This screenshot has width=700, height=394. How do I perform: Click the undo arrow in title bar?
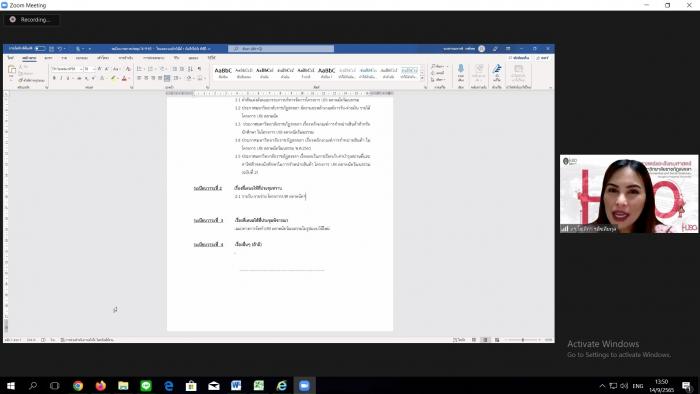pyautogui.click(x=60, y=49)
